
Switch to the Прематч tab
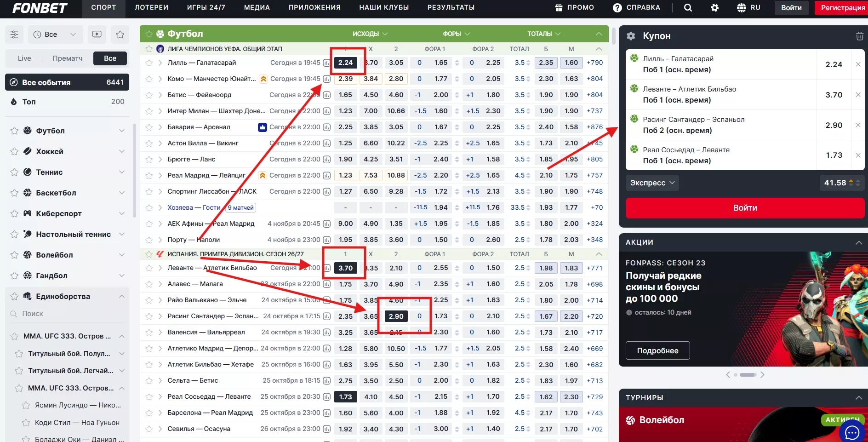pos(68,58)
